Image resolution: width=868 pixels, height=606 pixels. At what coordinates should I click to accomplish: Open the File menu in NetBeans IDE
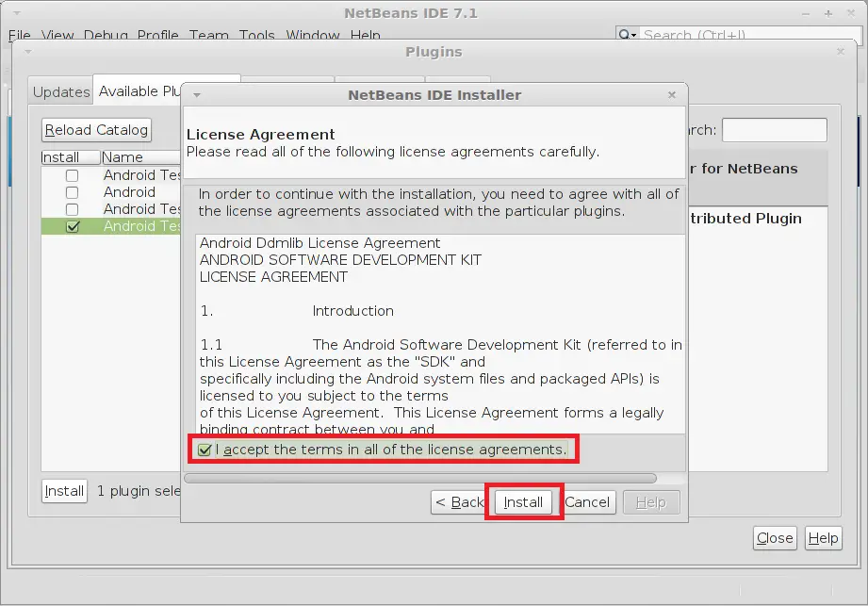pyautogui.click(x=20, y=36)
